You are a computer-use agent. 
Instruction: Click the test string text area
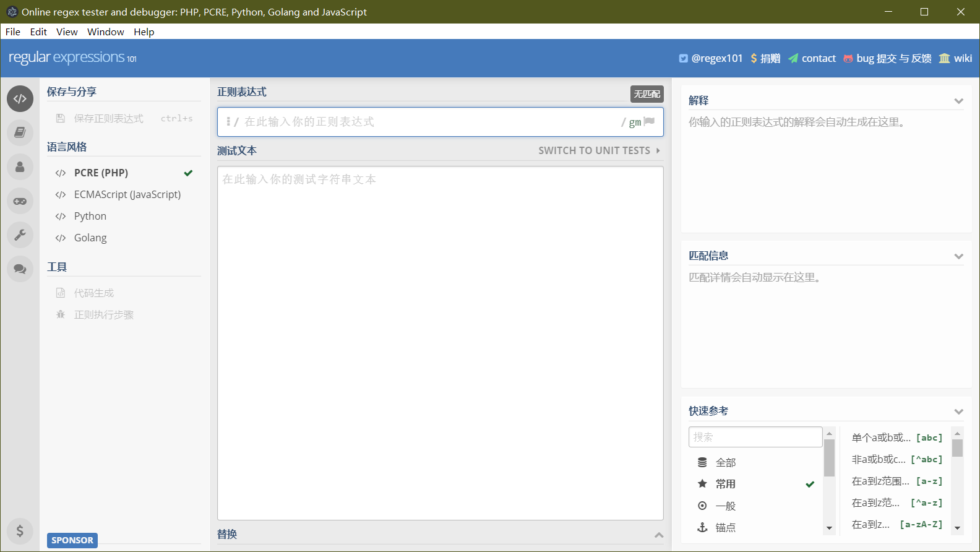[x=441, y=343]
